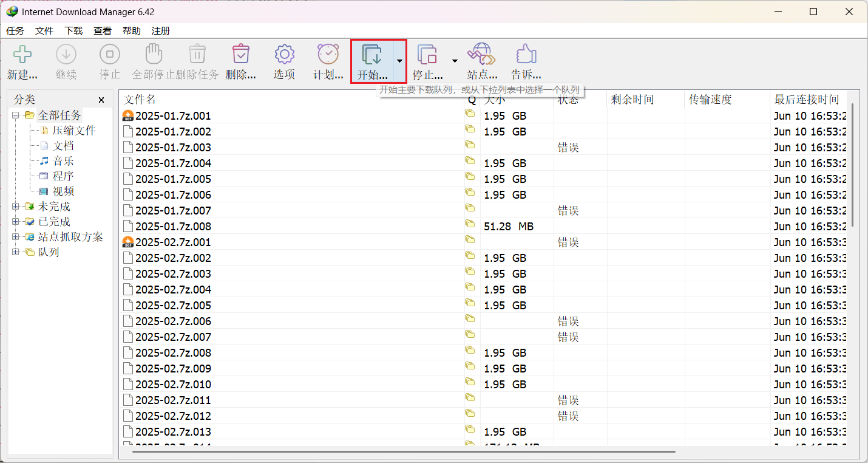Image resolution: width=868 pixels, height=463 pixels.
Task: Expand the 已完成 tree node
Action: point(16,222)
